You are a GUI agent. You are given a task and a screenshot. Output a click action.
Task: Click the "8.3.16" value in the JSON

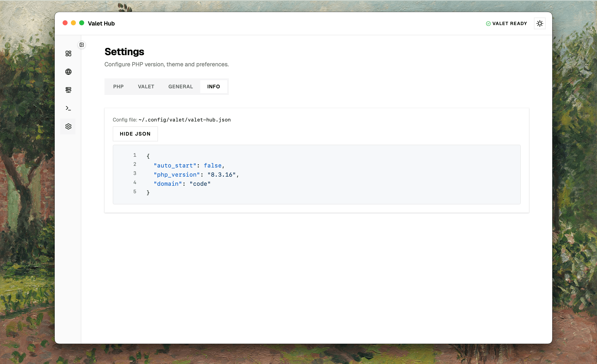coord(221,175)
